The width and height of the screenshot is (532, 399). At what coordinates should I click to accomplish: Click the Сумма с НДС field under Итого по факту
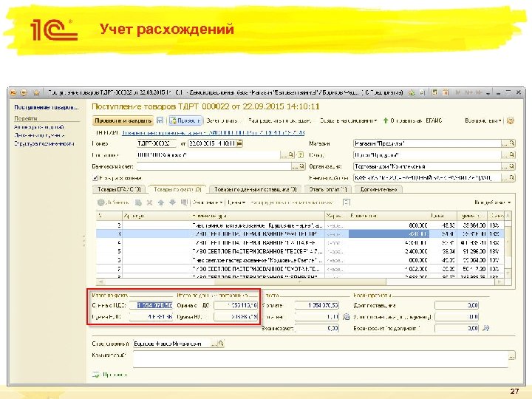tap(151, 305)
